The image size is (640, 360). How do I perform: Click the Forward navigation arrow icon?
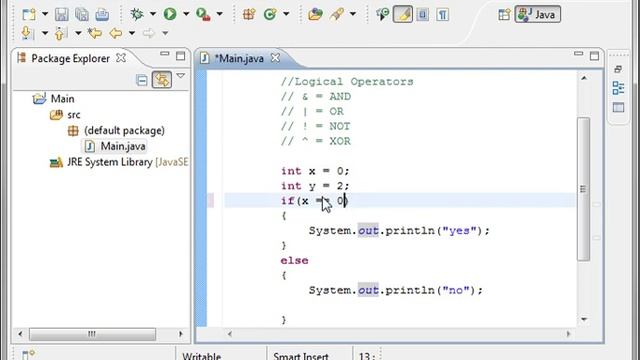click(x=149, y=33)
